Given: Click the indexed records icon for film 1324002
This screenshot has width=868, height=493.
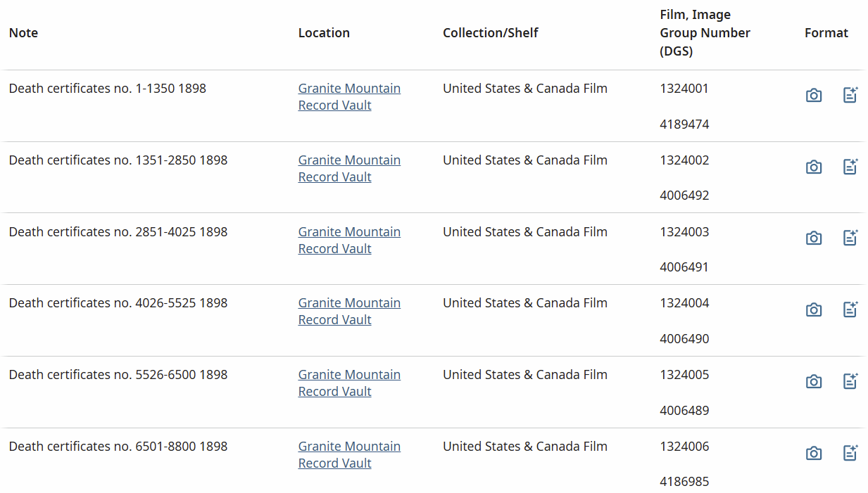Looking at the screenshot, I should pos(850,167).
